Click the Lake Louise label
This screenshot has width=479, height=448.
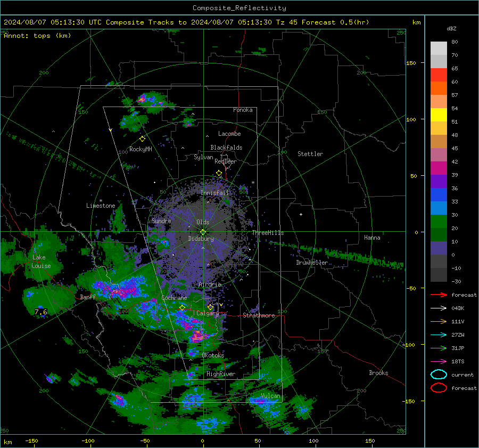tap(41, 262)
